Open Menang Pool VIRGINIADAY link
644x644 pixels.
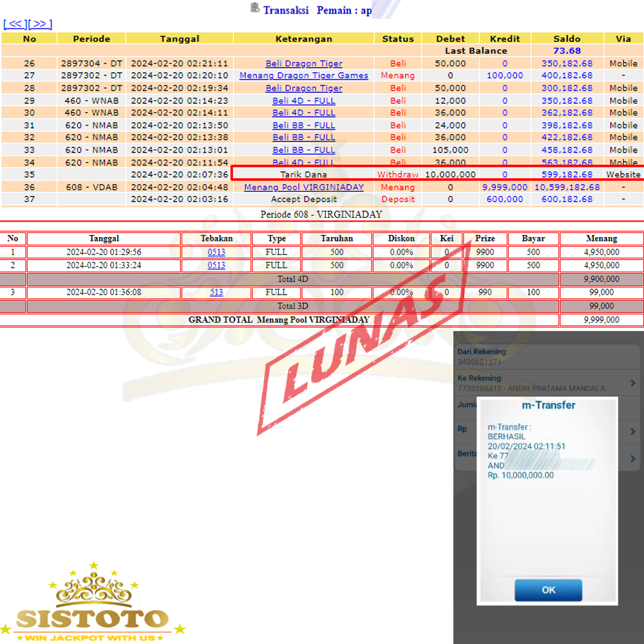[303, 187]
